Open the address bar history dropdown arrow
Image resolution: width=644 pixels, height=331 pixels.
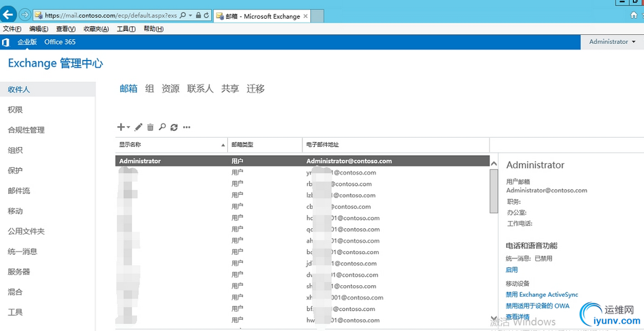click(190, 15)
